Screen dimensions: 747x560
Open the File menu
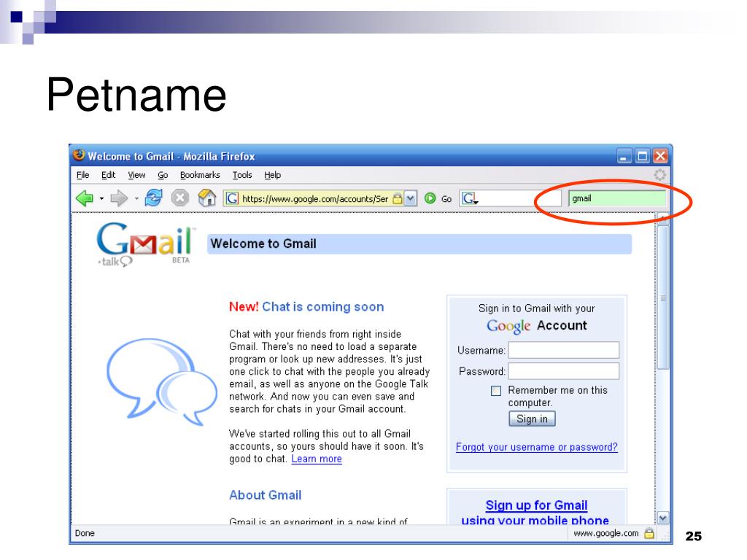tap(83, 175)
